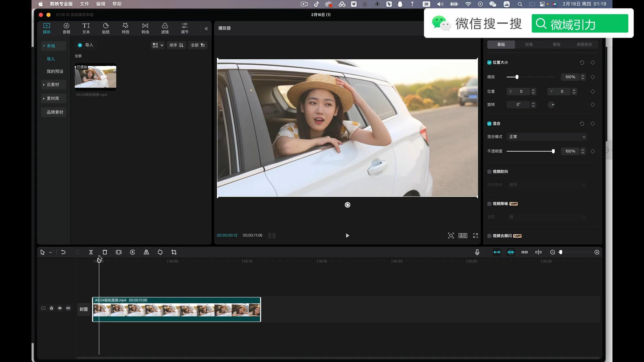Open the 编辑 menu
The height and width of the screenshot is (362, 644).
[101, 4]
